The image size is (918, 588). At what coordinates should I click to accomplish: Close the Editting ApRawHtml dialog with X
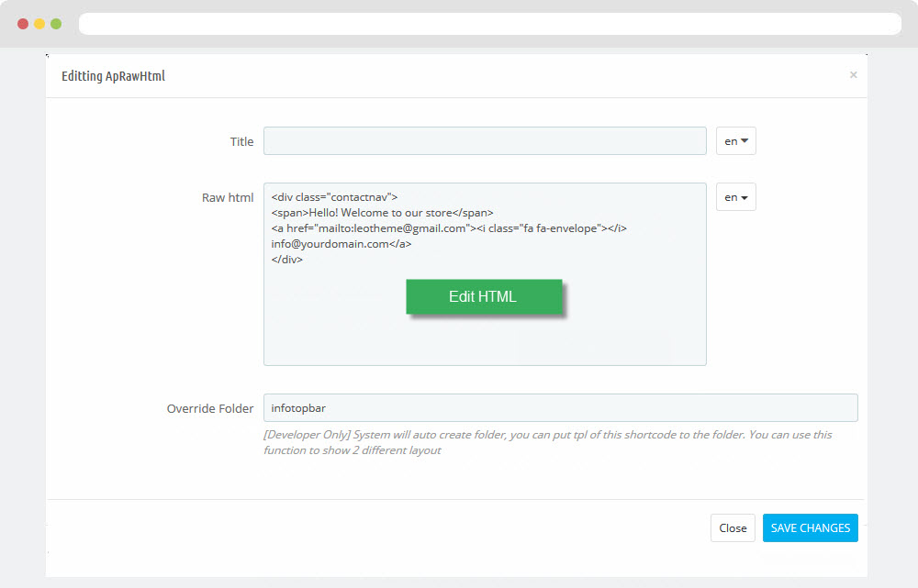tap(853, 75)
